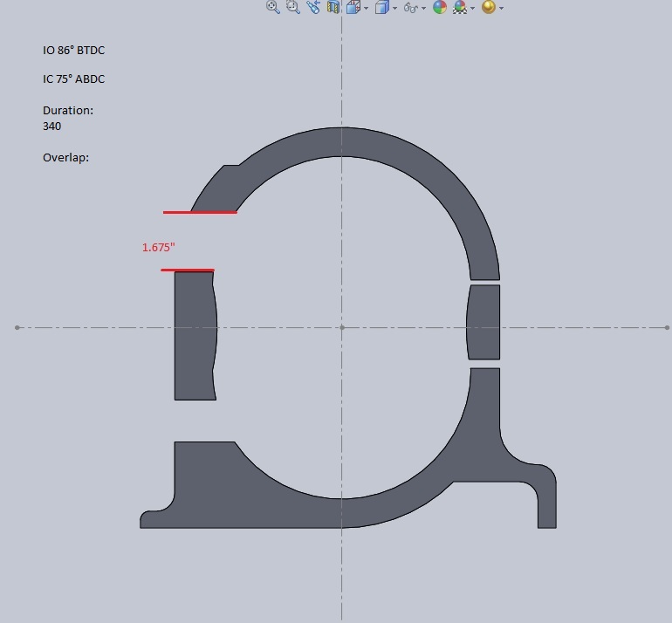Toggle the Section View tool

pos(333,7)
